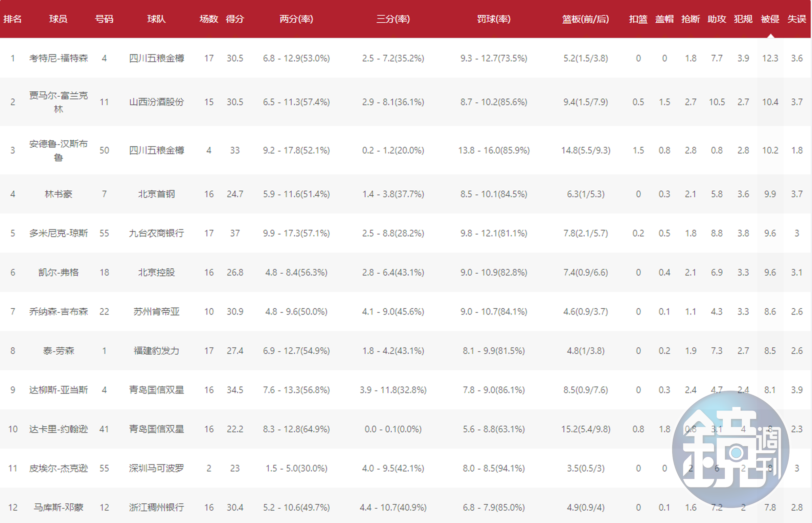The width and height of the screenshot is (812, 523).
Task: Sort by the 助攻 column header
Action: [x=717, y=19]
